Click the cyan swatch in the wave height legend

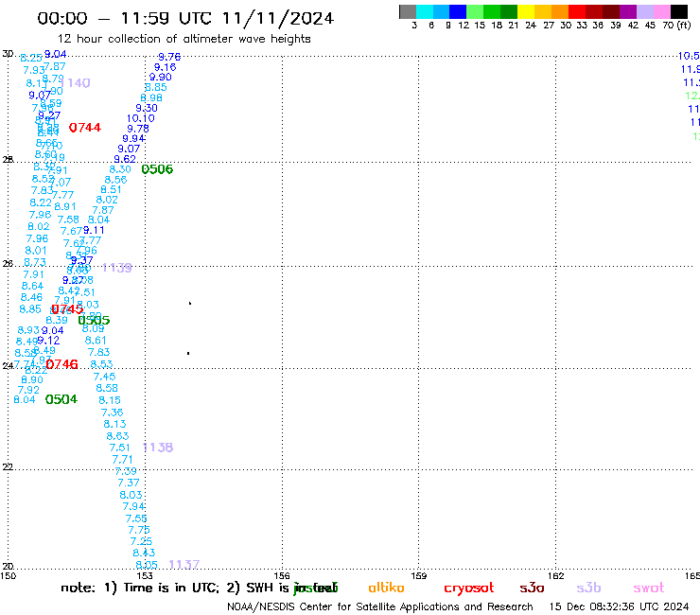[424, 11]
